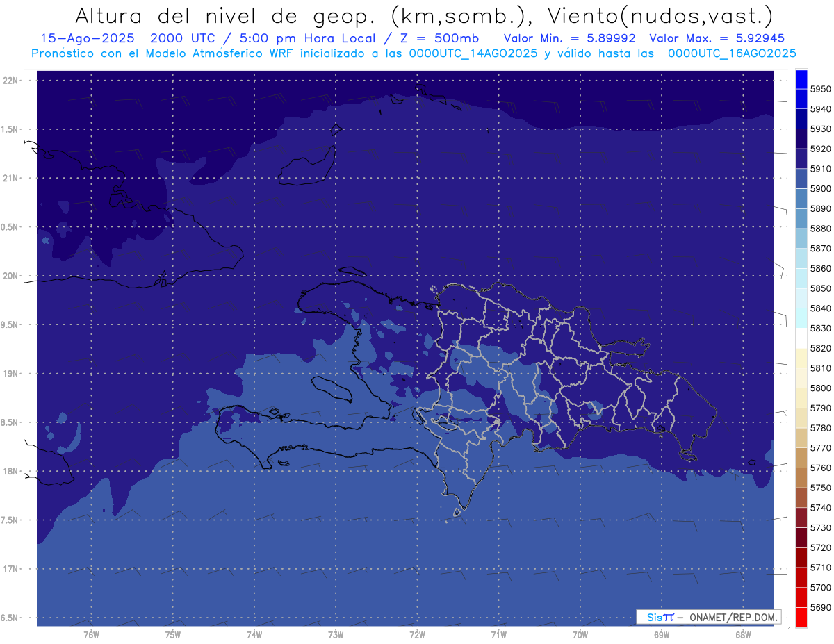Screen dimensions: 834x644
Task: Pick the white swatch between 5830 and 5820
Action: pyautogui.click(x=801, y=338)
